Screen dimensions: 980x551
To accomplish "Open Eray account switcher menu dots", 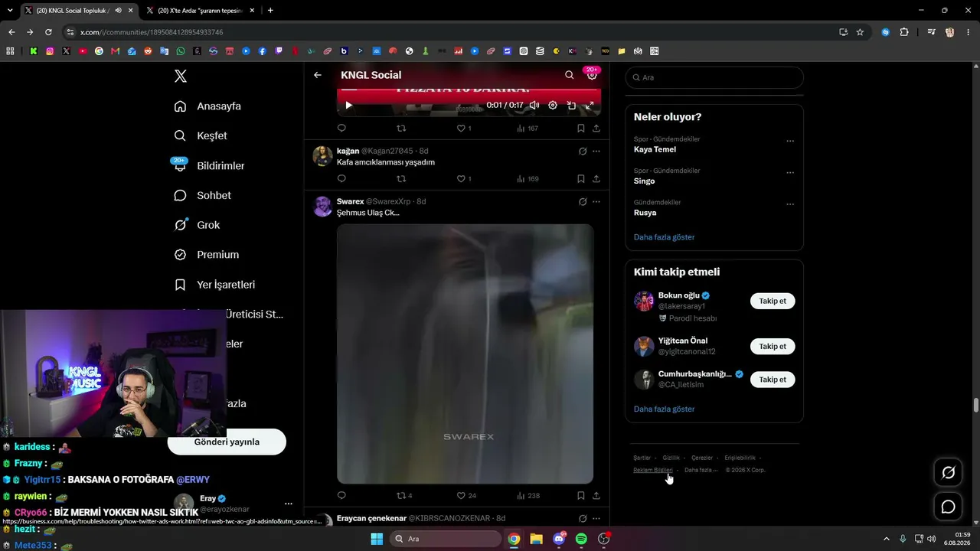I will [x=289, y=504].
